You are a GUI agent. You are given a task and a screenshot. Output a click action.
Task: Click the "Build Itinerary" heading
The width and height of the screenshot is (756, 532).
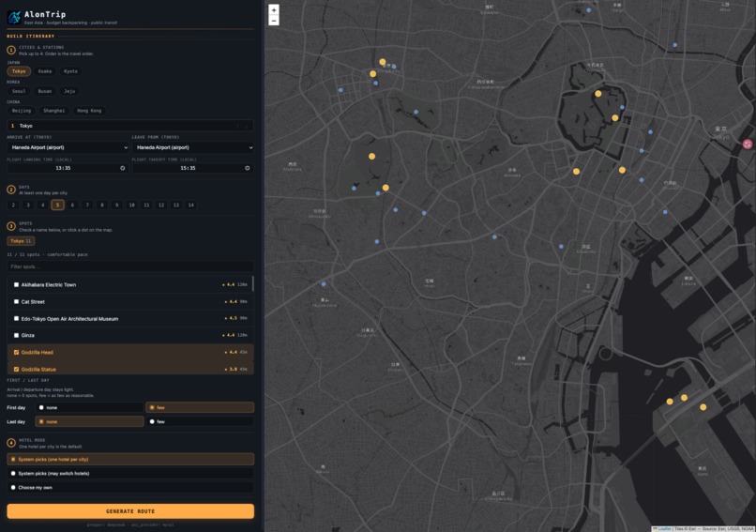tap(30, 37)
